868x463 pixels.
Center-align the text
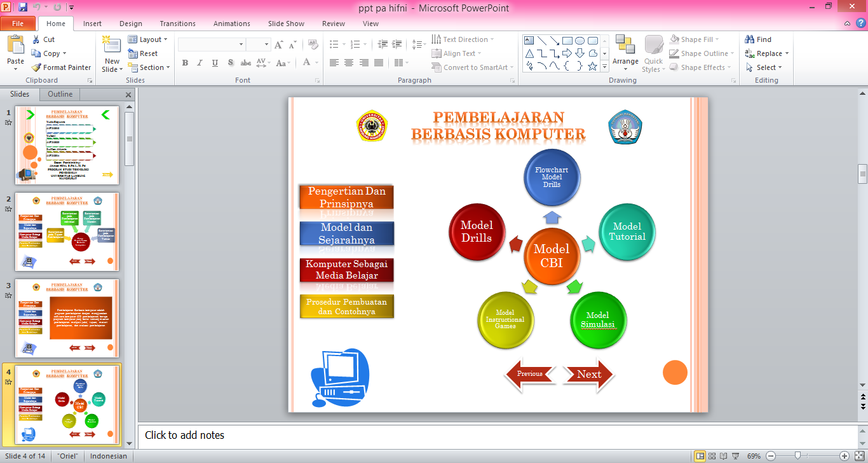tap(348, 63)
